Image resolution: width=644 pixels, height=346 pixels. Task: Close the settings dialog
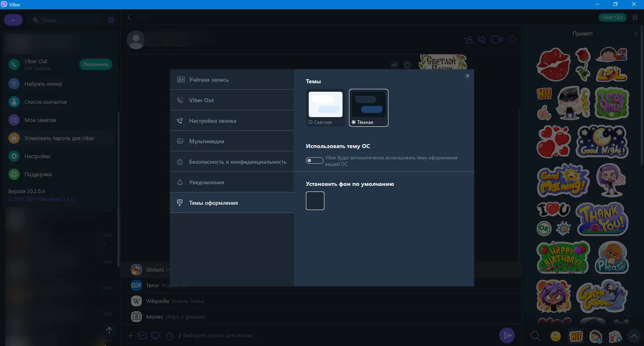click(x=467, y=76)
